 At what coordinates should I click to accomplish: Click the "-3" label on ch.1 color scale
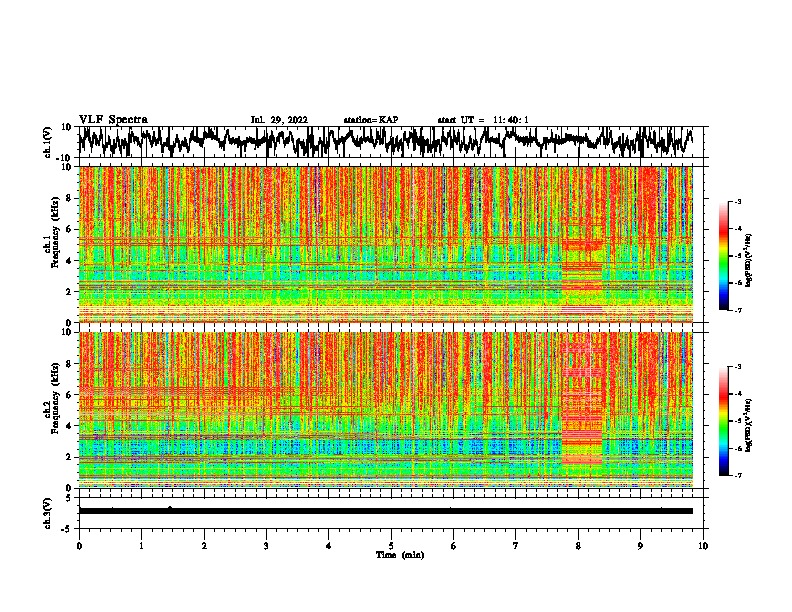click(738, 202)
